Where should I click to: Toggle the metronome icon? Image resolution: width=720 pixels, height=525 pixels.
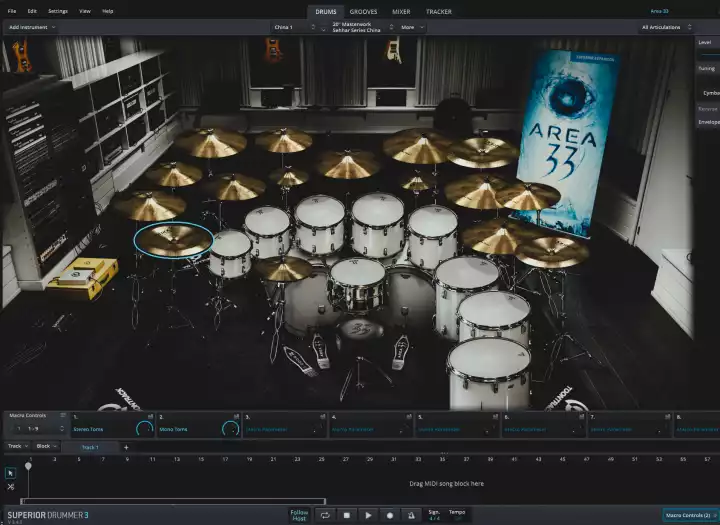(412, 515)
